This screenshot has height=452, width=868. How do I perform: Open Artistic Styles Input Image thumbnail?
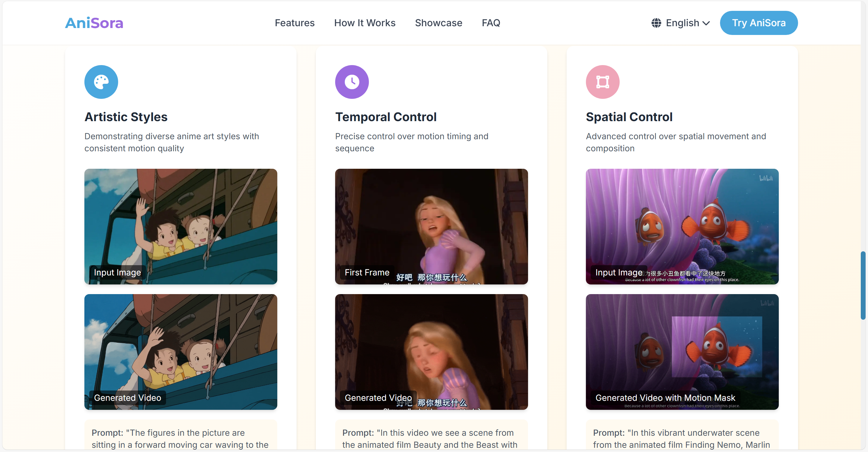click(x=181, y=226)
